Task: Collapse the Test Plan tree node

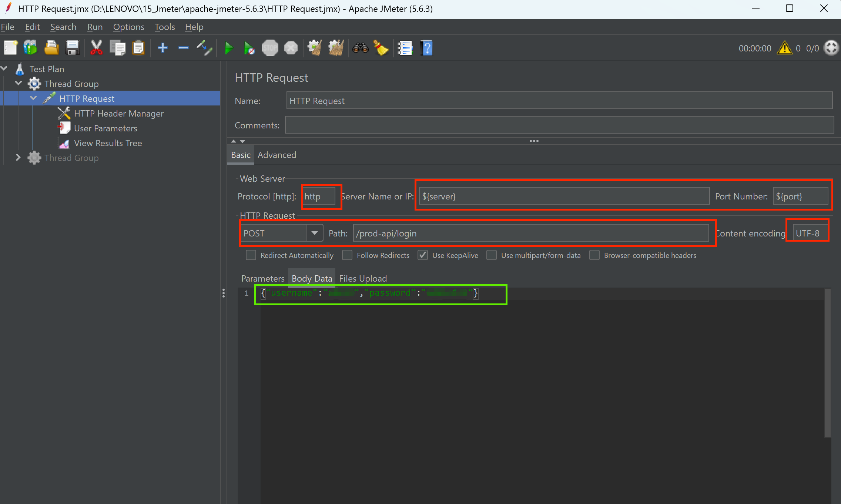Action: click(4, 68)
